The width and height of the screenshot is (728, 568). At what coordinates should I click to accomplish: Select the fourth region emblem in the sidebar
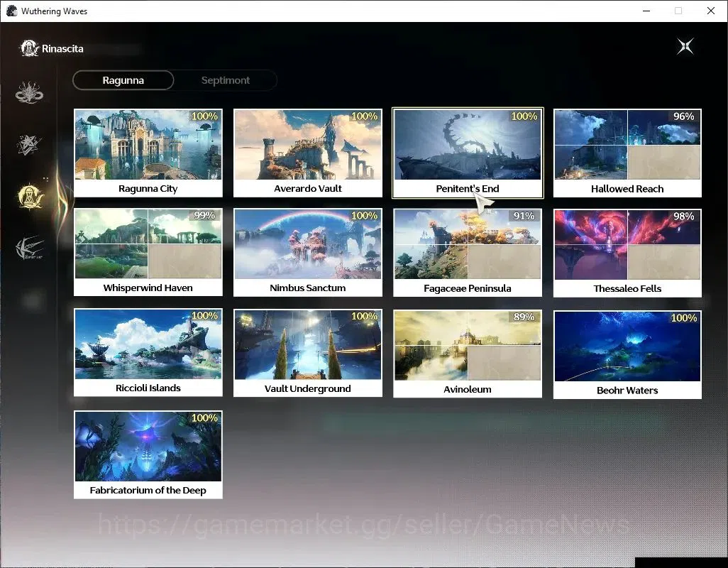pyautogui.click(x=29, y=248)
